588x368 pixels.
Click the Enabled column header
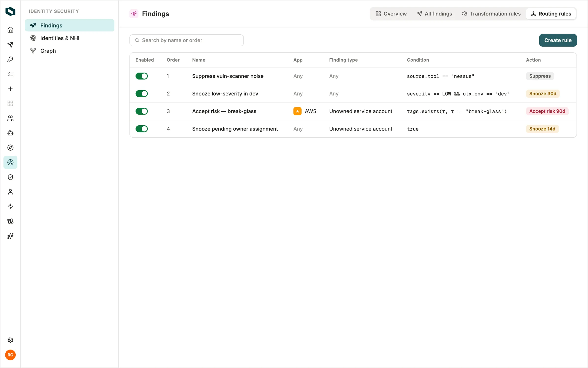(x=145, y=60)
